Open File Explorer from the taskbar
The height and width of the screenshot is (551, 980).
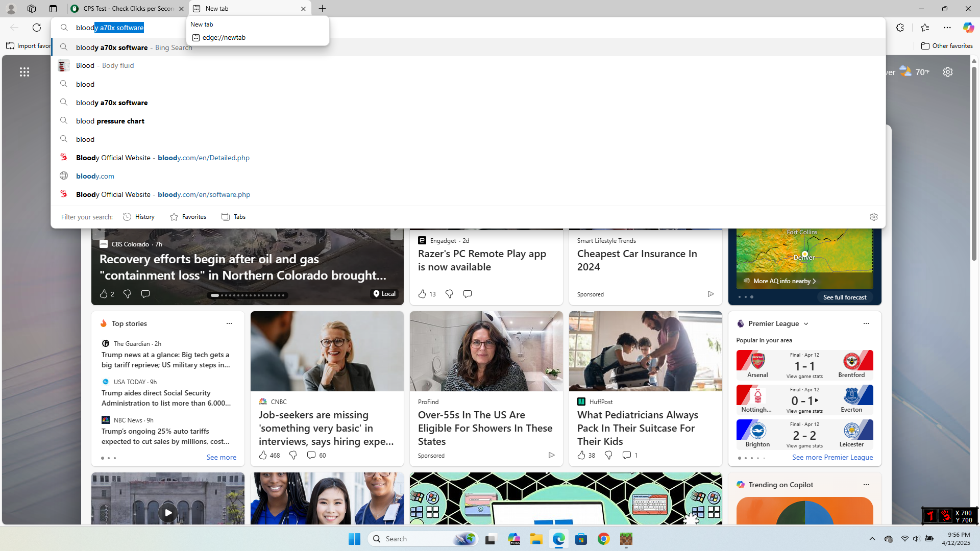[536, 539]
